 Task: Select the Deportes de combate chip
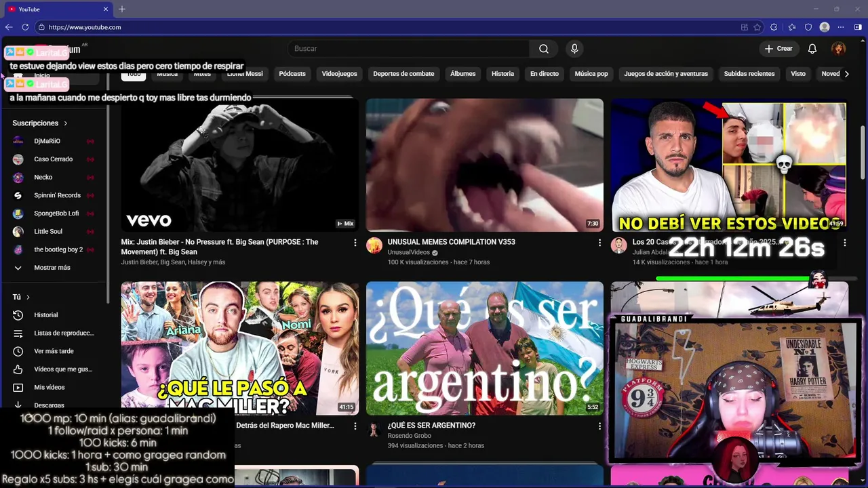[403, 74]
